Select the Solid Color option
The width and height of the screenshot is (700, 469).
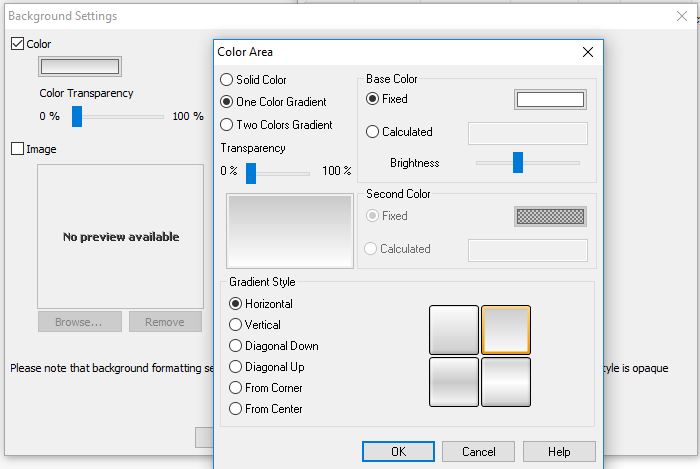227,80
